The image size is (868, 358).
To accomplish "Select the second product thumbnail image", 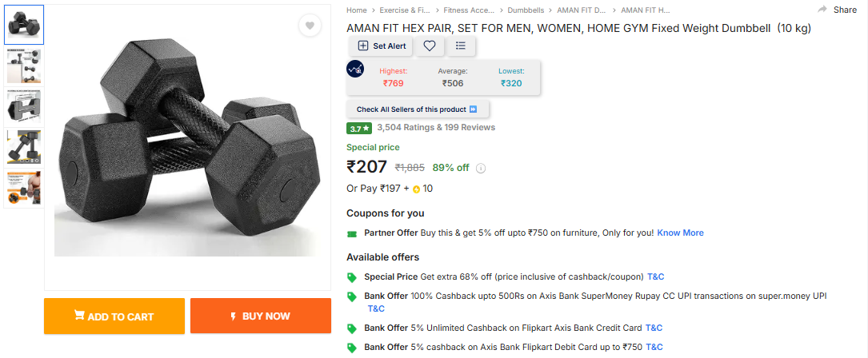I will coord(24,66).
